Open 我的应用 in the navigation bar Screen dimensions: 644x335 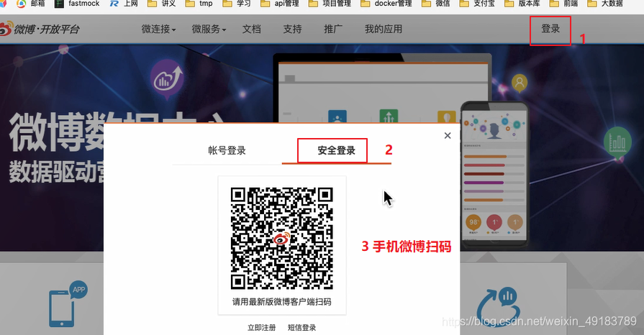tap(384, 29)
